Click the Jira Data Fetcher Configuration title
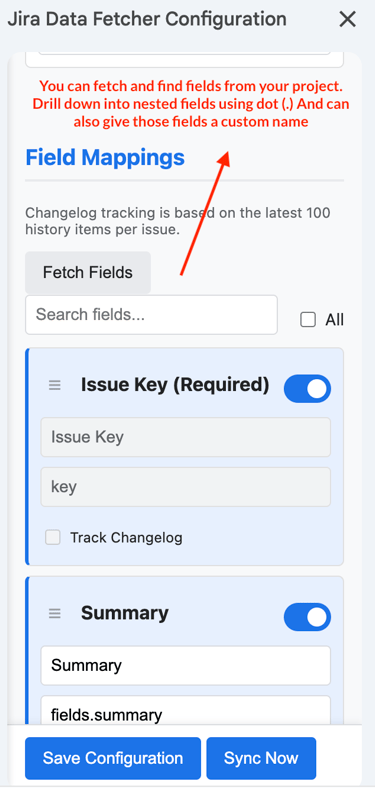Viewport: 375px width, 788px height. click(x=147, y=19)
